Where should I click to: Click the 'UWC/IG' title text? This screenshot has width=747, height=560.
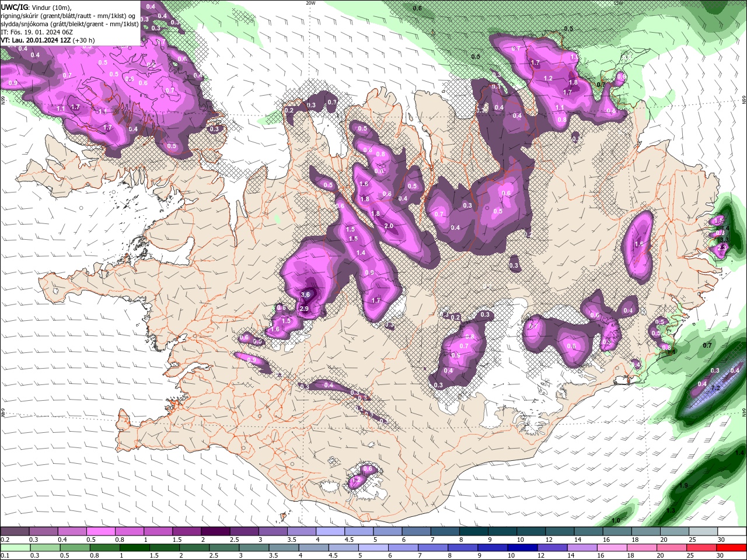click(14, 6)
